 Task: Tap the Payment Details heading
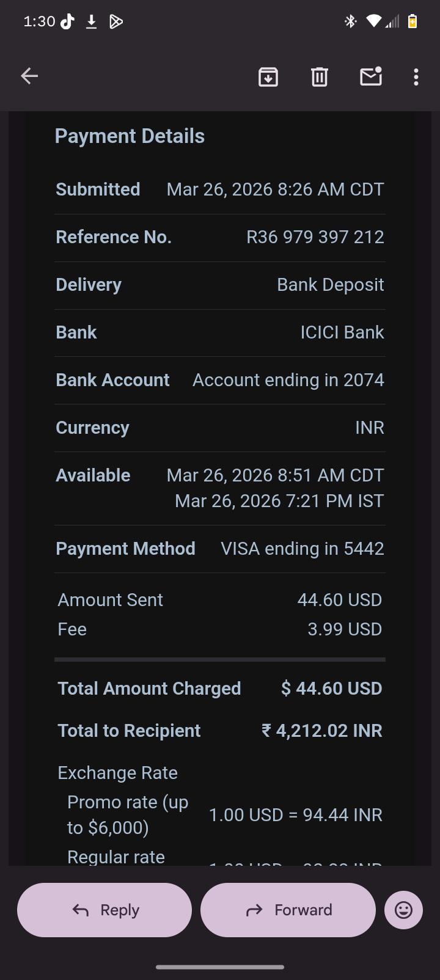pyautogui.click(x=130, y=136)
